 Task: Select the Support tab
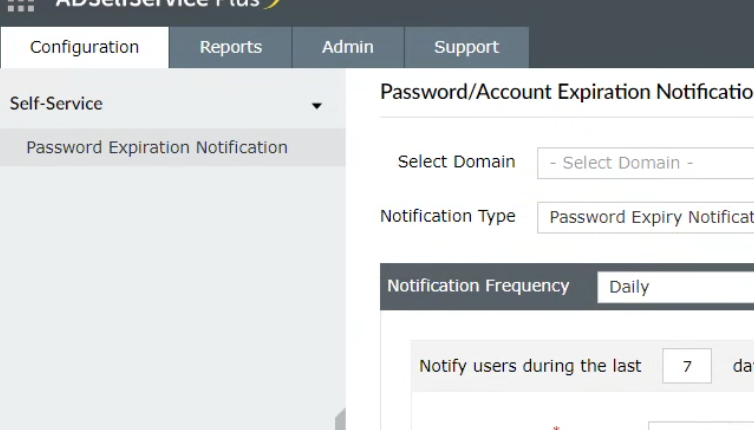pos(466,47)
